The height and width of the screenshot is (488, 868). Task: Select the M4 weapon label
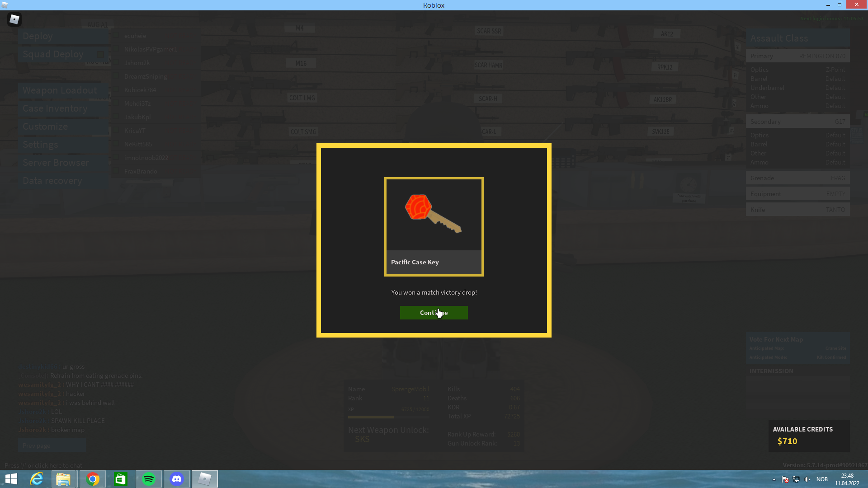pos(300,28)
